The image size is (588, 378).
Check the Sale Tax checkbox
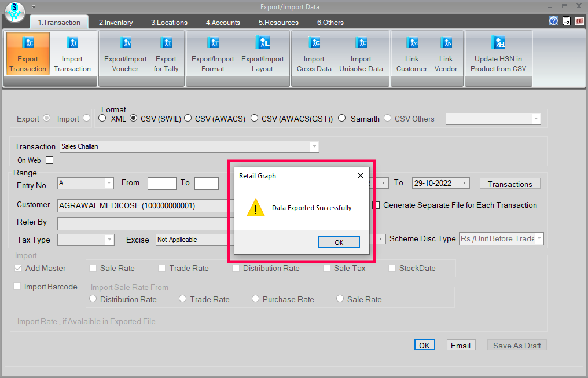click(x=326, y=268)
